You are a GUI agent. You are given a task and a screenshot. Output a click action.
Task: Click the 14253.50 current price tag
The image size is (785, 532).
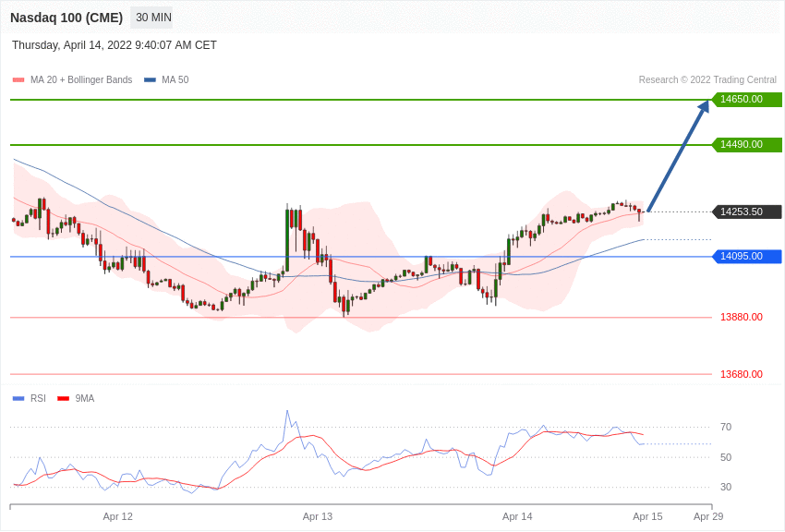pos(746,212)
